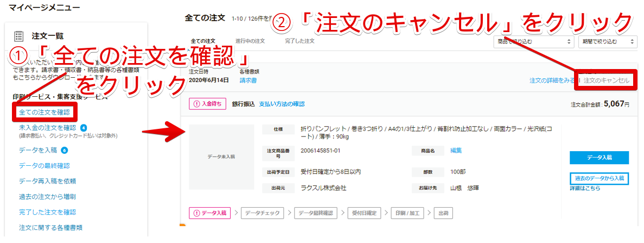This screenshot has height=243, width=644.
Task: Open 注文に関する各種書類 link
Action: 50,227
